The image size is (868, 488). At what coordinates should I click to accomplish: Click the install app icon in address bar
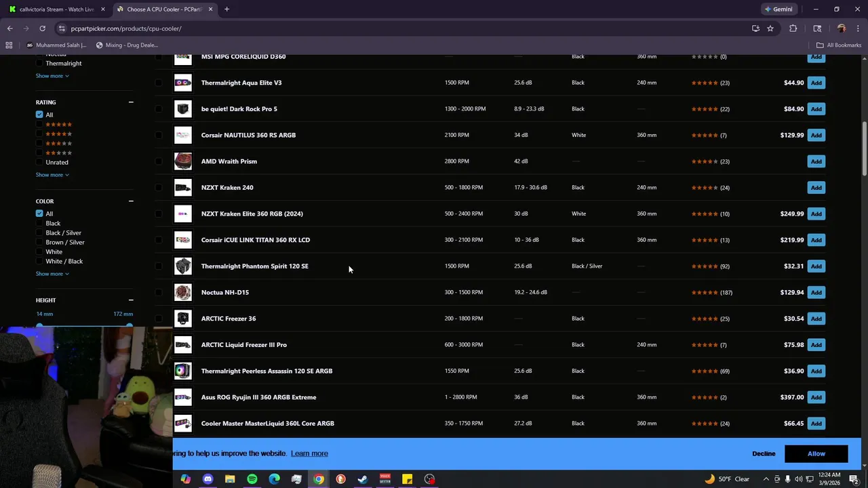tap(755, 28)
